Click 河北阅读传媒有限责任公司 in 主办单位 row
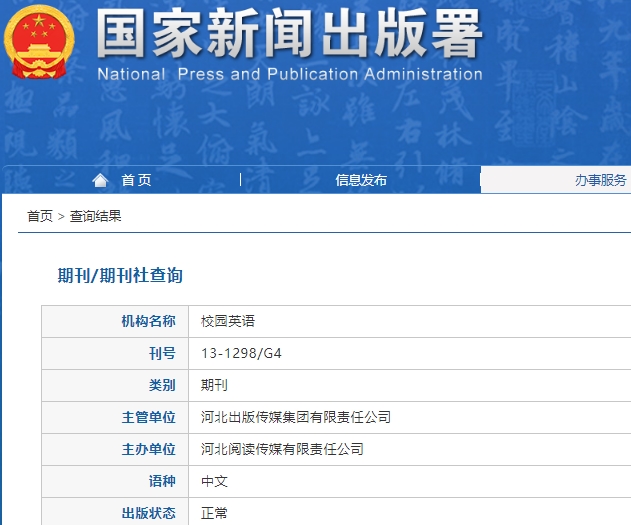 click(282, 449)
